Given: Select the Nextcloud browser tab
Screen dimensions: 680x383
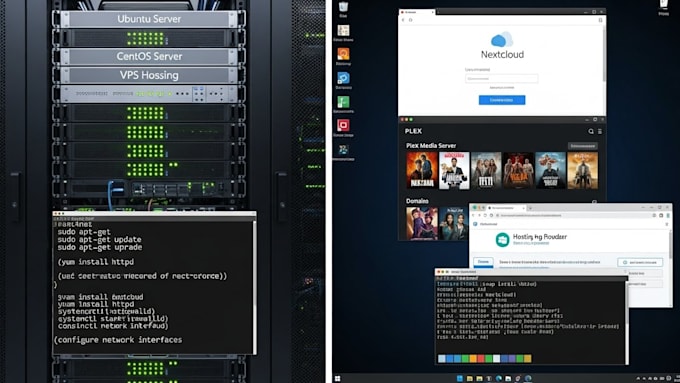Looking at the screenshot, I should click(417, 12).
